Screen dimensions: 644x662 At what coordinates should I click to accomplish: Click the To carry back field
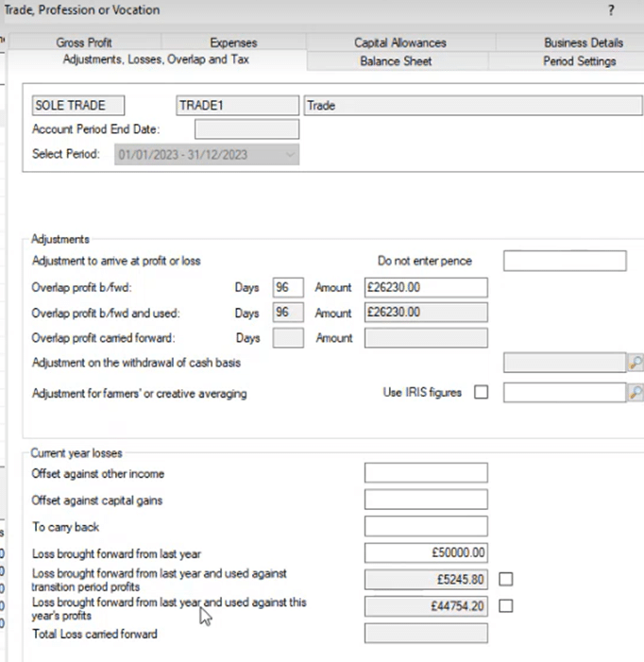click(426, 526)
